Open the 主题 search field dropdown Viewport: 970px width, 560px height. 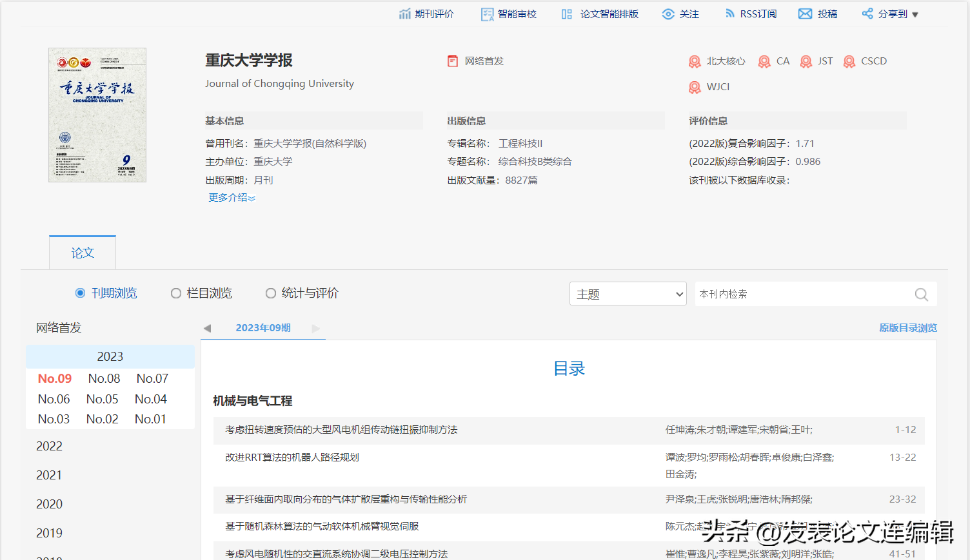point(628,294)
